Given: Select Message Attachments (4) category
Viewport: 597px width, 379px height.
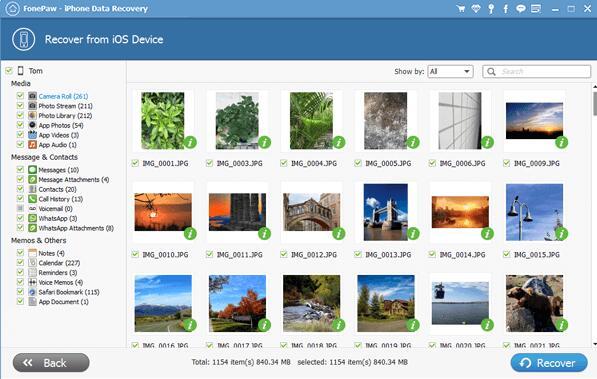Looking at the screenshot, I should pyautogui.click(x=74, y=179).
